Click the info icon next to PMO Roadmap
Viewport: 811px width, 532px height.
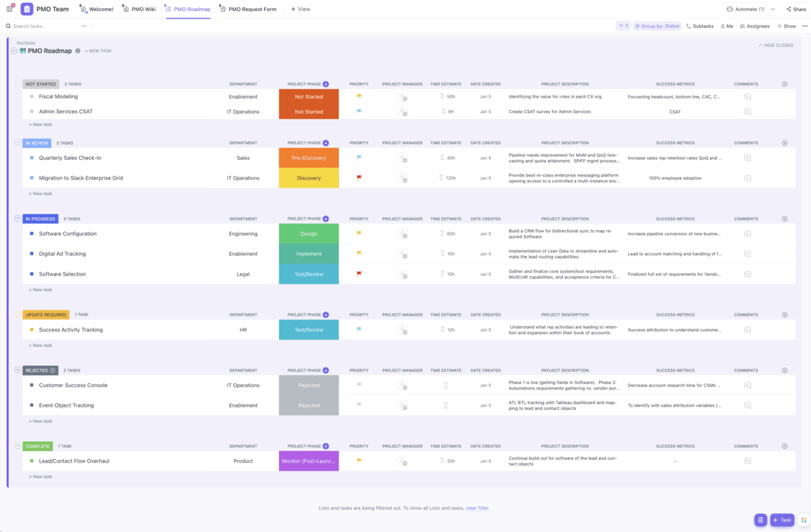click(x=78, y=50)
